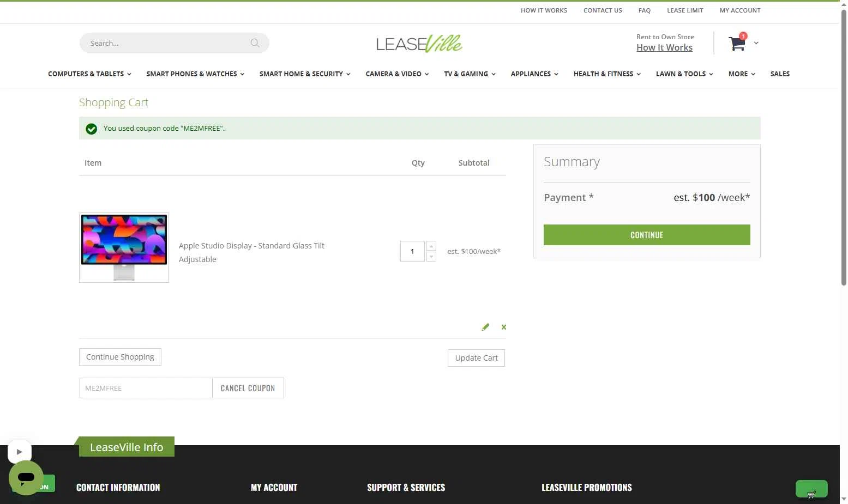Open Smart Phones & Watches menu
The width and height of the screenshot is (848, 504).
click(x=195, y=74)
